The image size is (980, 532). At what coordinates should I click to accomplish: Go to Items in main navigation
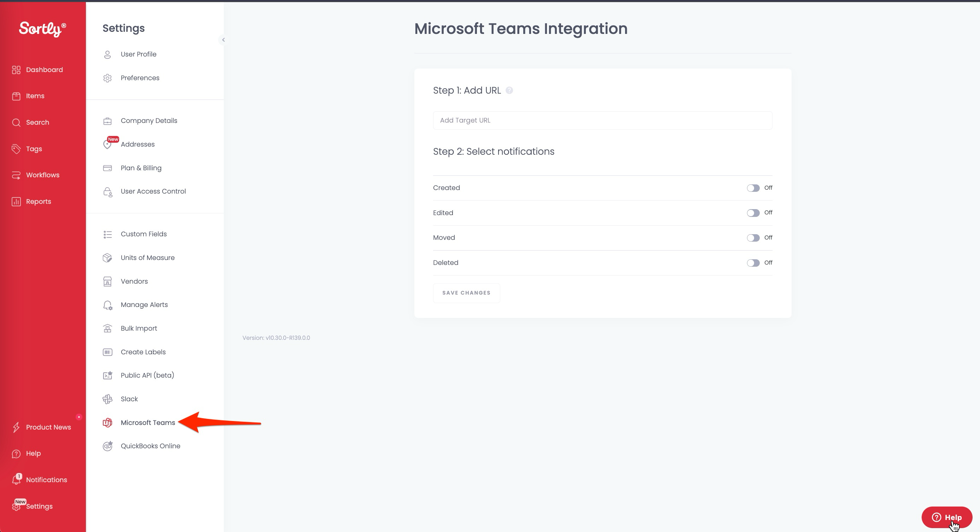(x=35, y=96)
